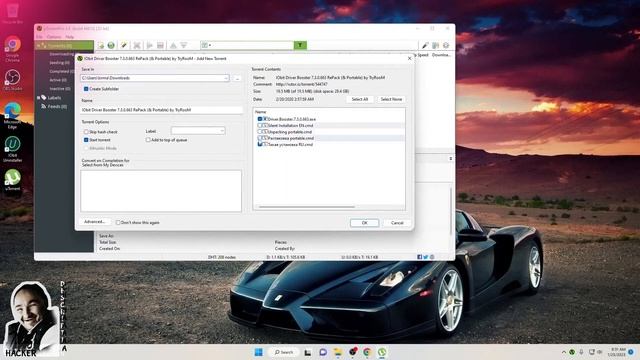Show hidden icons chevron in system tray
This screenshot has height=360, width=640.
pos(564,352)
